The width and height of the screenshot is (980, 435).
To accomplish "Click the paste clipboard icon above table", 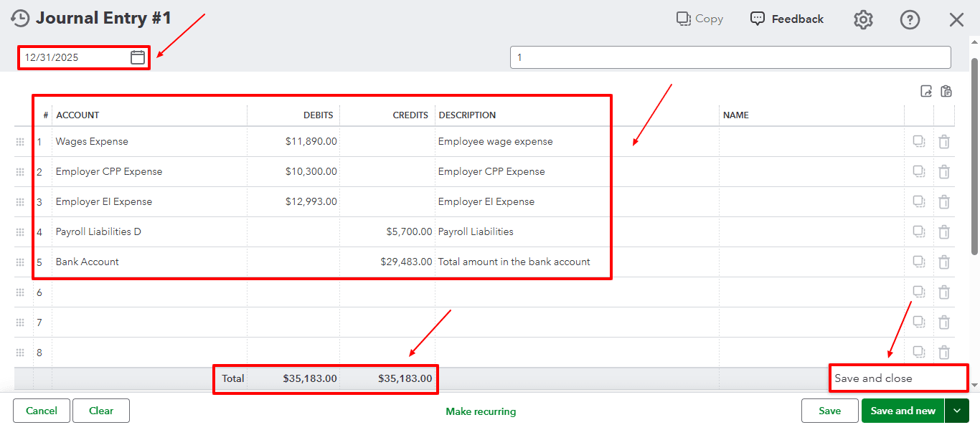I will tap(946, 91).
